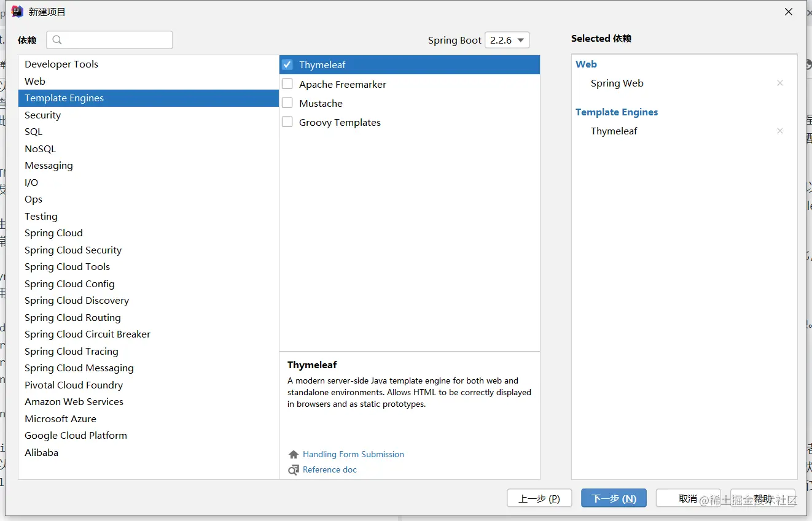Select the Alibaba category
This screenshot has height=521, width=812.
click(x=149, y=452)
